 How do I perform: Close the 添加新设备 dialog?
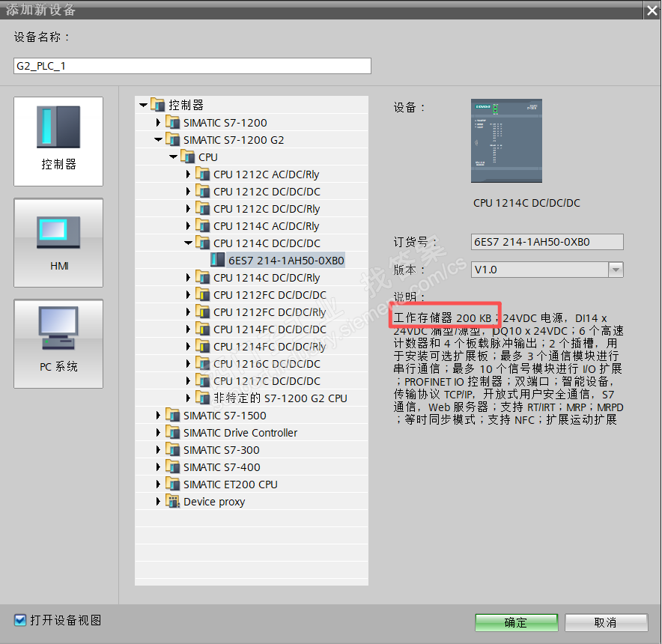[652, 10]
